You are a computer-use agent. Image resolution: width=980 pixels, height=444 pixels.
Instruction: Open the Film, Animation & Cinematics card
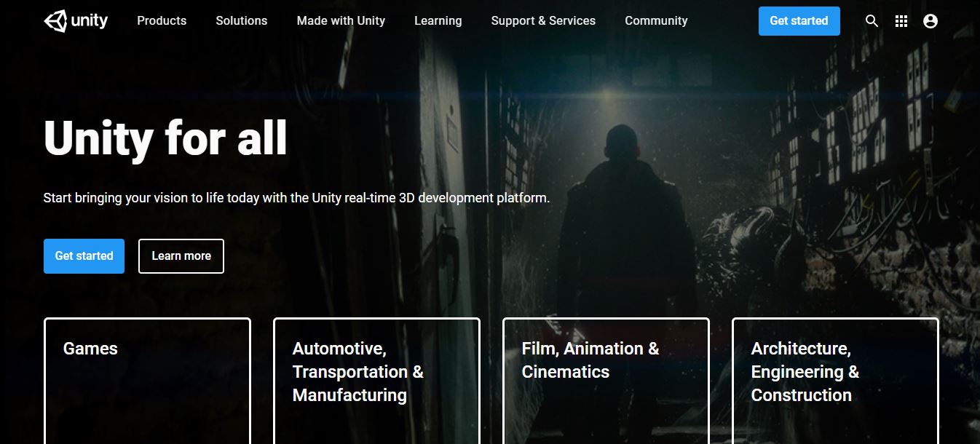(606, 380)
